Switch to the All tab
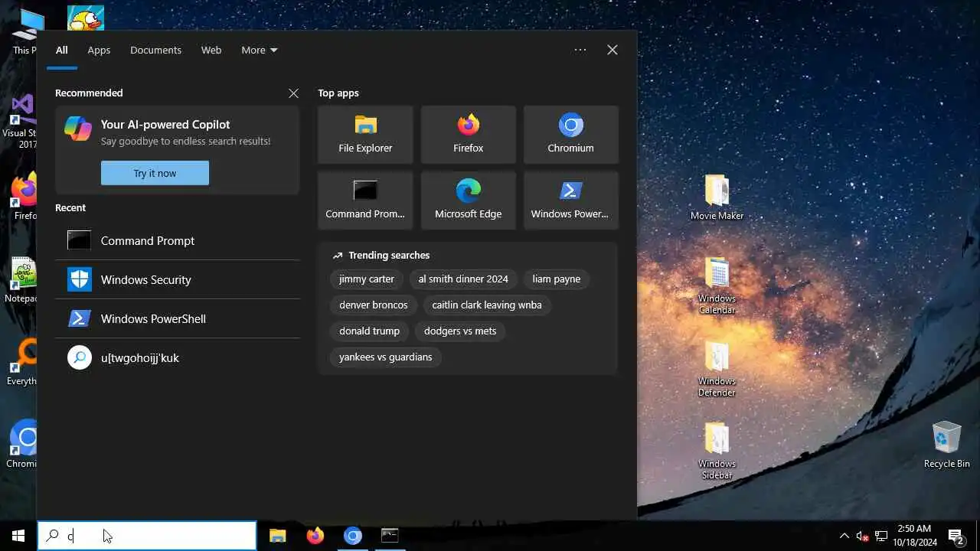 pyautogui.click(x=61, y=50)
